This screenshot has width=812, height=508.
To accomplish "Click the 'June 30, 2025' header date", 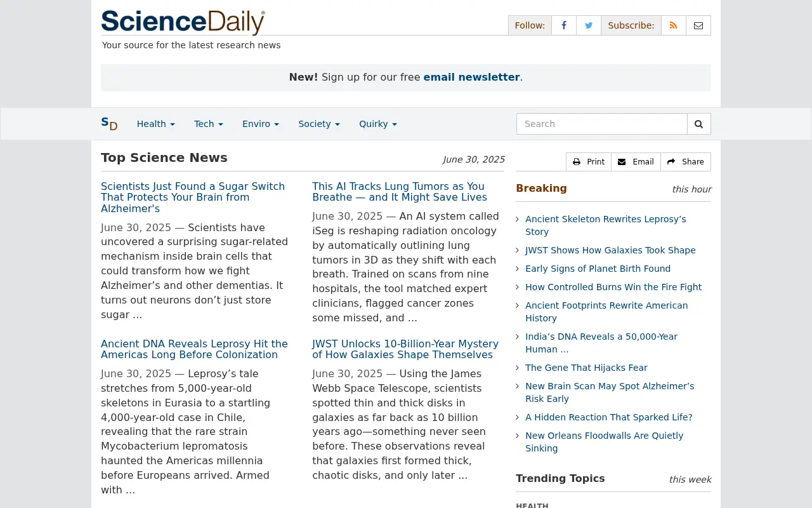I will 474,159.
